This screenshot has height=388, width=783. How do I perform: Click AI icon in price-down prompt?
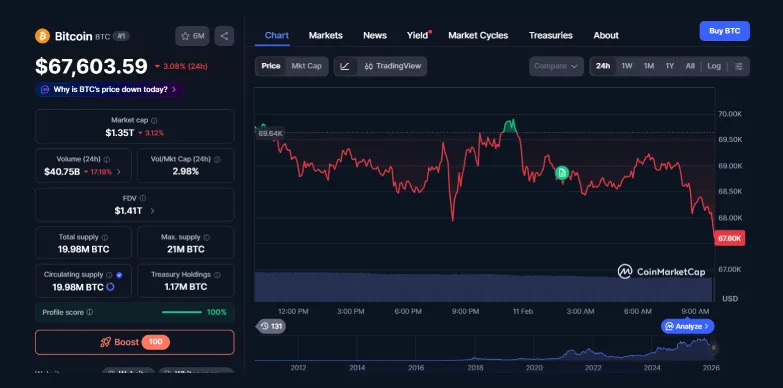click(45, 89)
